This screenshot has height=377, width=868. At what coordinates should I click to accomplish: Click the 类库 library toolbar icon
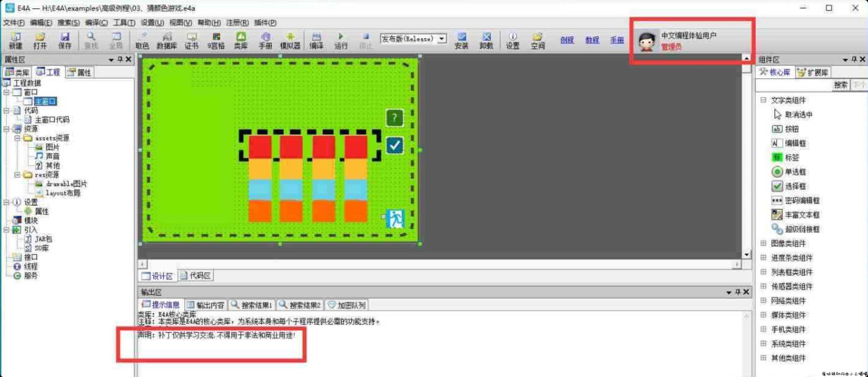pyautogui.click(x=241, y=40)
